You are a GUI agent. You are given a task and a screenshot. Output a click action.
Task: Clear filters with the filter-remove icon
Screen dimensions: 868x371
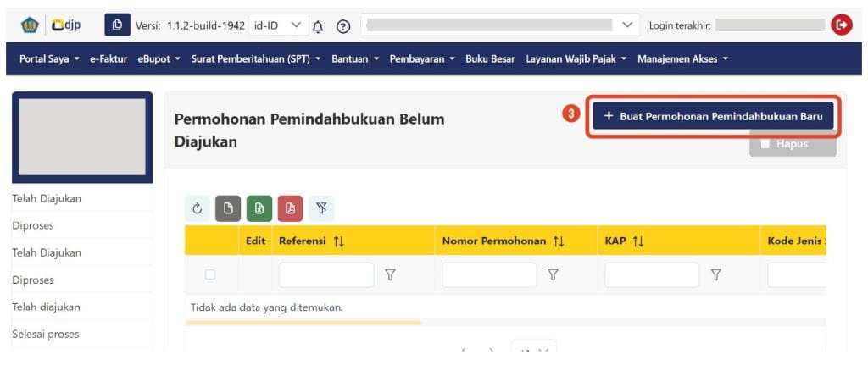321,209
